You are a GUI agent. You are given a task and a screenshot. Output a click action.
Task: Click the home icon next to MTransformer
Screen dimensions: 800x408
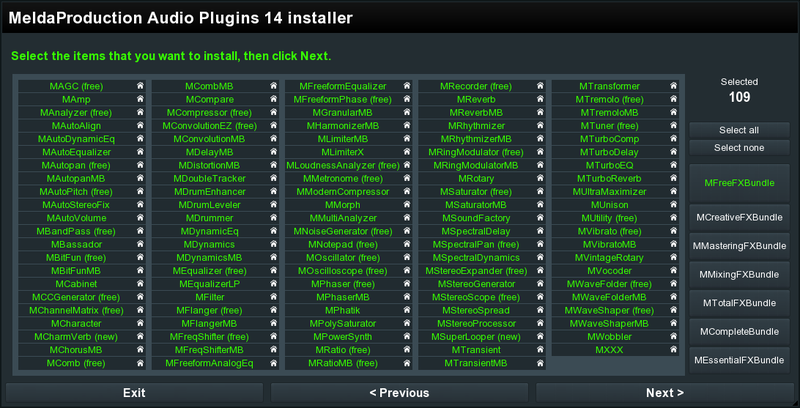coord(673,86)
